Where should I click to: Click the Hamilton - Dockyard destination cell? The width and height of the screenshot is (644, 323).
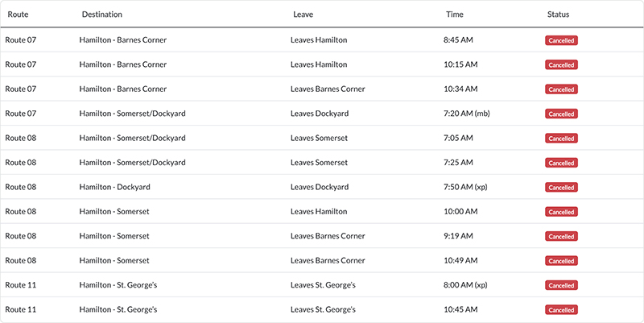115,187
